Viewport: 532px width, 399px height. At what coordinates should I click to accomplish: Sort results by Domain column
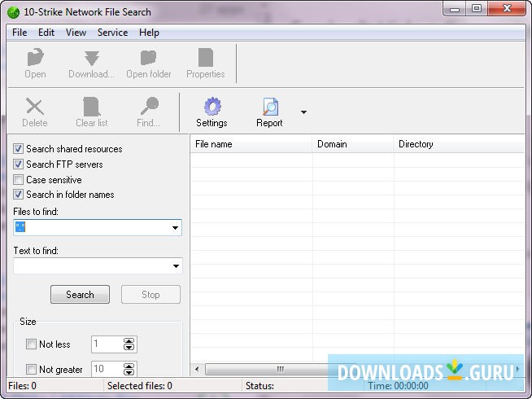[353, 144]
